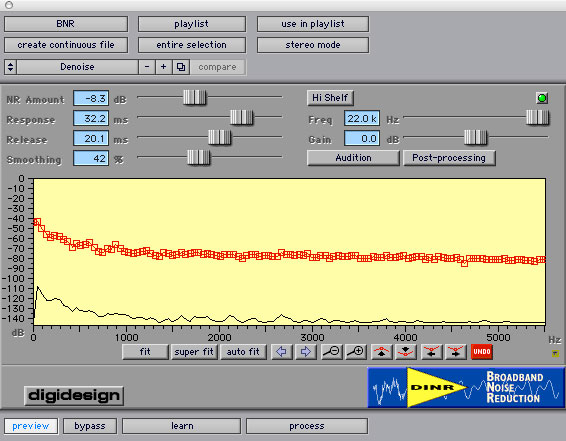Click the red UNDO button
The width and height of the screenshot is (566, 441).
482,352
